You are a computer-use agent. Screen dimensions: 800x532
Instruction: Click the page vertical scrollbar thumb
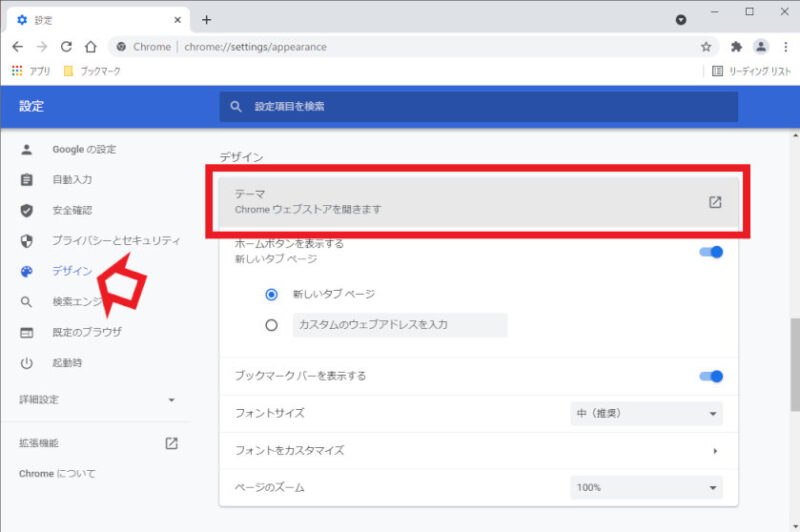point(795,364)
